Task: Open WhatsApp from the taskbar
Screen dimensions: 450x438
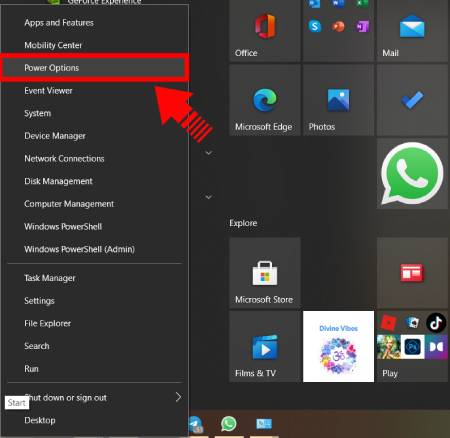Action: pyautogui.click(x=229, y=424)
